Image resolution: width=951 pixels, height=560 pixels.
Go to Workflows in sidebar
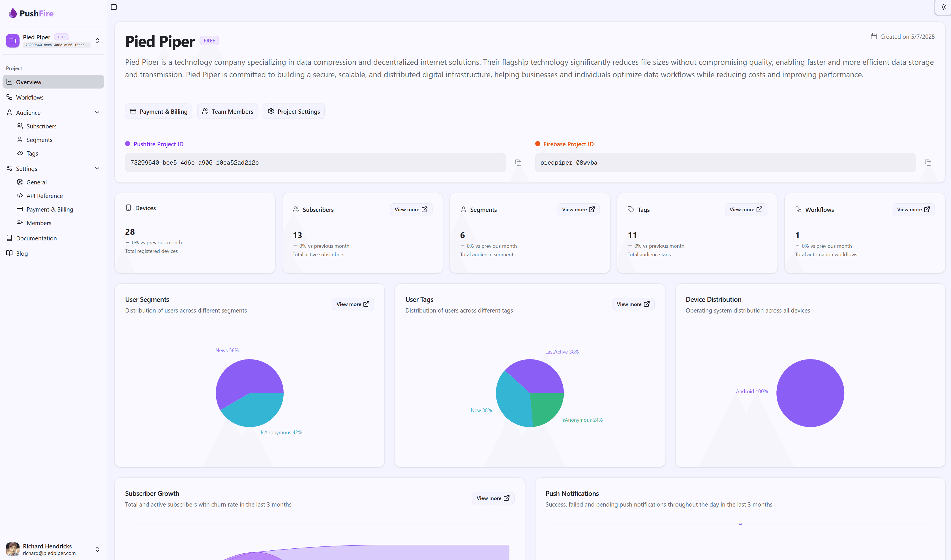click(29, 97)
